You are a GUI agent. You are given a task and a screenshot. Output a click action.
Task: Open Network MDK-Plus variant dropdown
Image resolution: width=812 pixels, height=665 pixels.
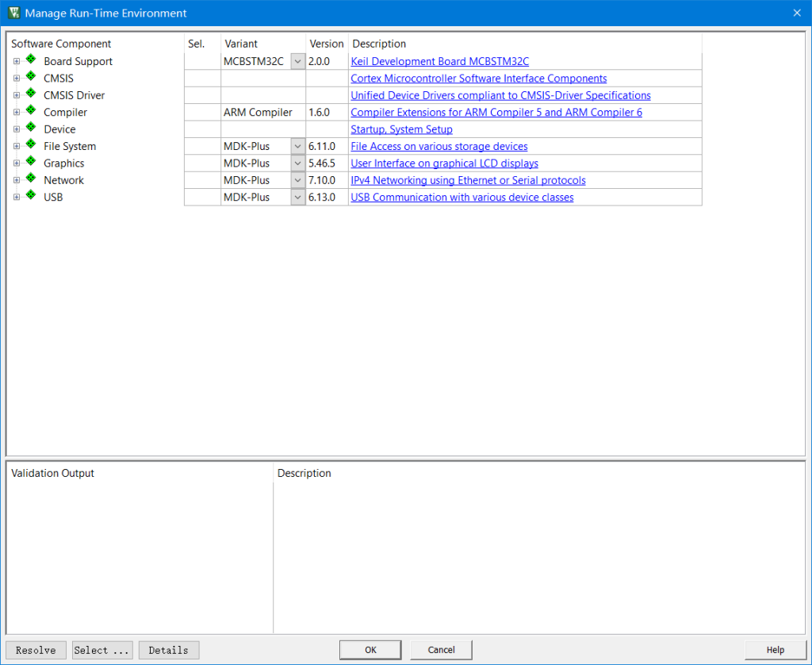[298, 180]
